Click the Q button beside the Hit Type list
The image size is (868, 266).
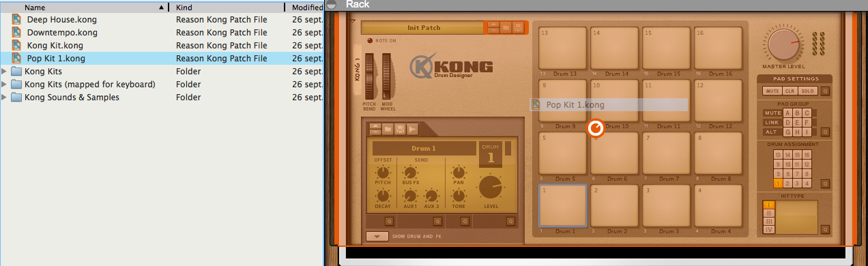pyautogui.click(x=825, y=230)
